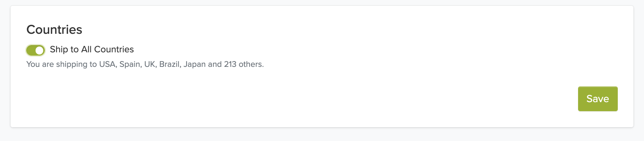This screenshot has height=141, width=644.
Task: Click 'Spain' in the shipping summary
Action: [x=130, y=64]
